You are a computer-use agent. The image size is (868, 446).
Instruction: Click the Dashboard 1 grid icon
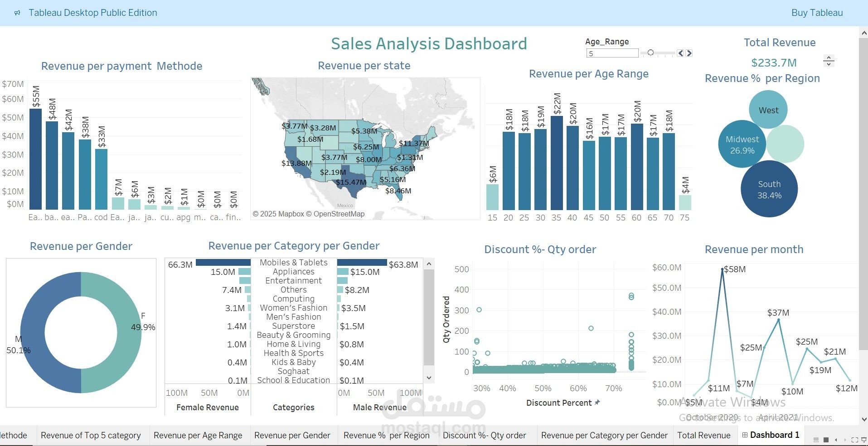[x=745, y=435]
